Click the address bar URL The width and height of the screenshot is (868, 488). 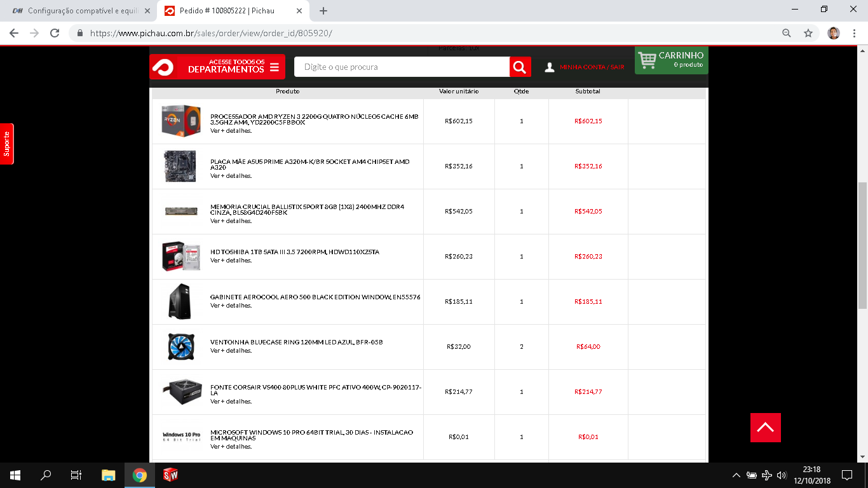click(x=211, y=33)
